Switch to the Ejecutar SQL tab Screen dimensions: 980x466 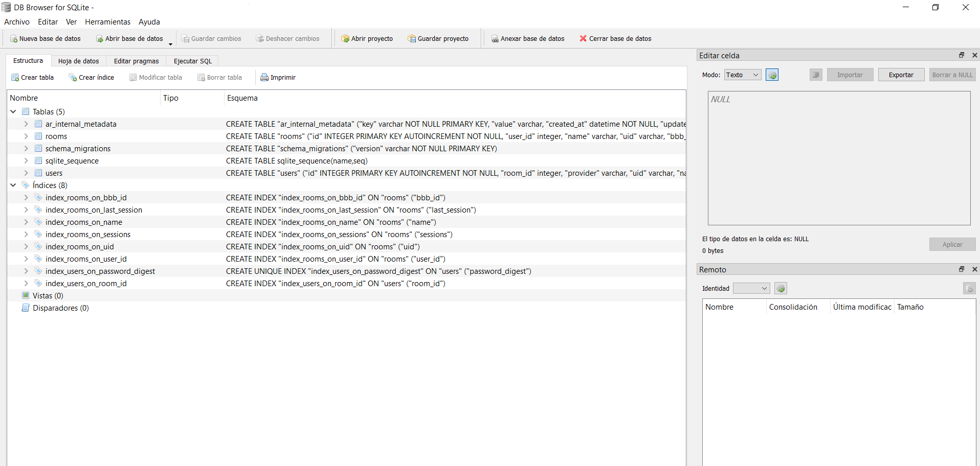192,61
